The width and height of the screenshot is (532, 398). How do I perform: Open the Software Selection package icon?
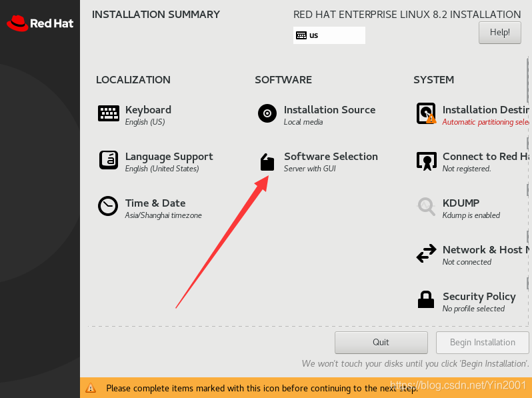(267, 162)
